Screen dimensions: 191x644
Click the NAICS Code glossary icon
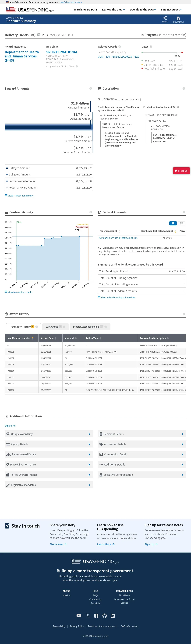tap(123, 111)
